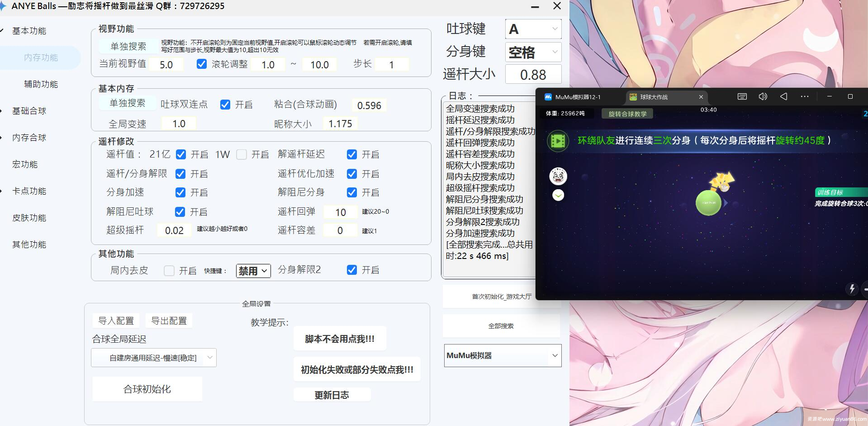Screen dimensions: 868x426
Task: Open the 吐球键 dropdown showing A
Action: point(533,29)
